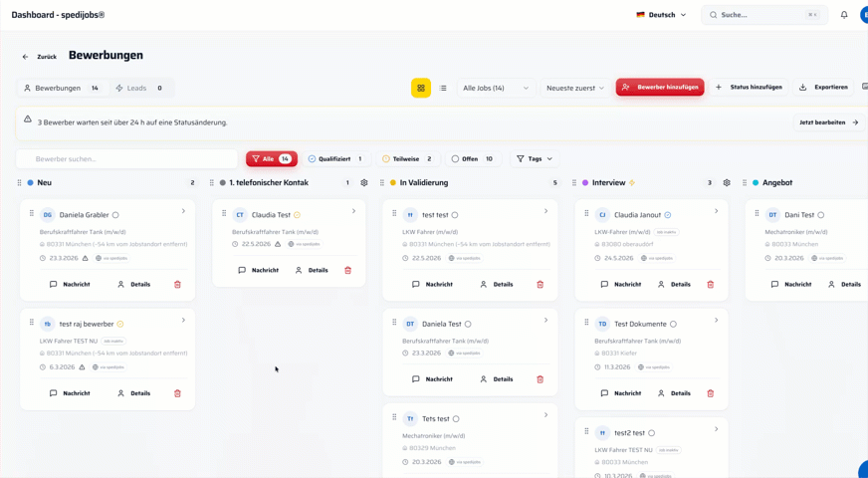Delete Daniela Grabler's application with the trash icon

pos(178,284)
